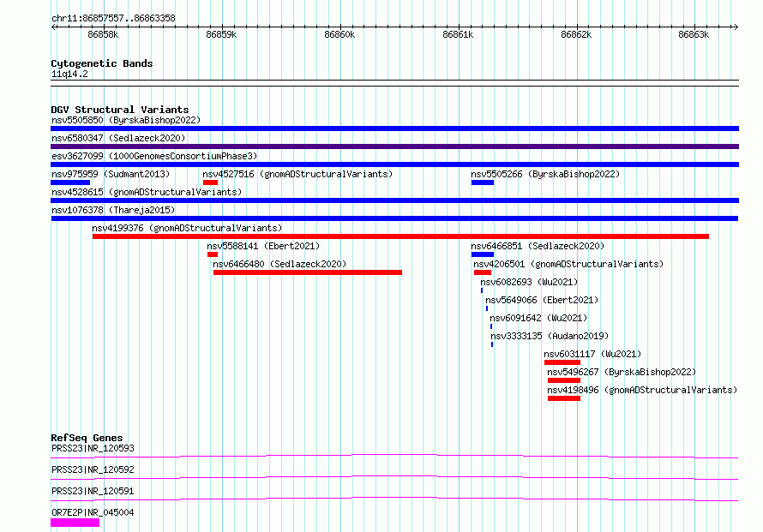Click the 86861k ruler tick label
Screen dimensions: 763x532
(458, 34)
